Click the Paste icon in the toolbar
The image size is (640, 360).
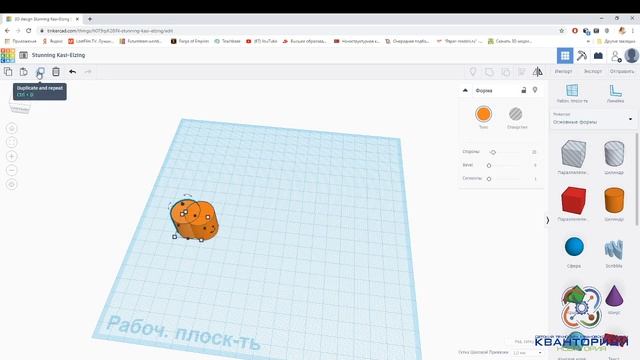click(x=24, y=72)
